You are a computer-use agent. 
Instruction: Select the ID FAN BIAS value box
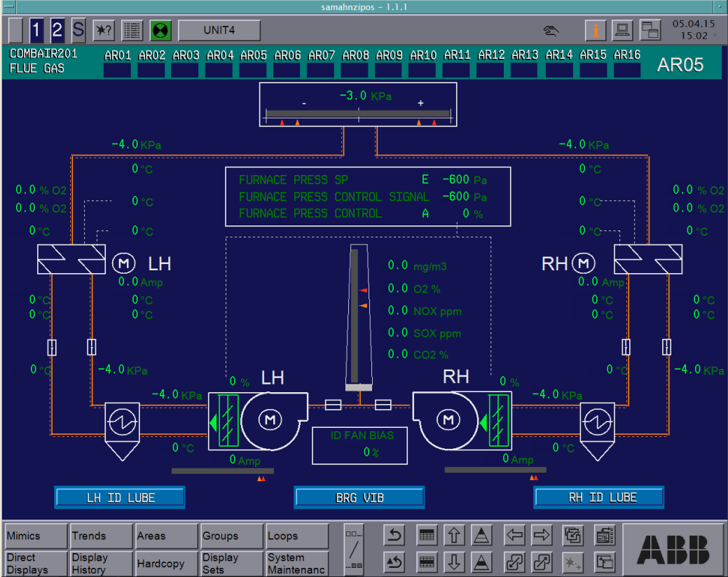coord(359,445)
